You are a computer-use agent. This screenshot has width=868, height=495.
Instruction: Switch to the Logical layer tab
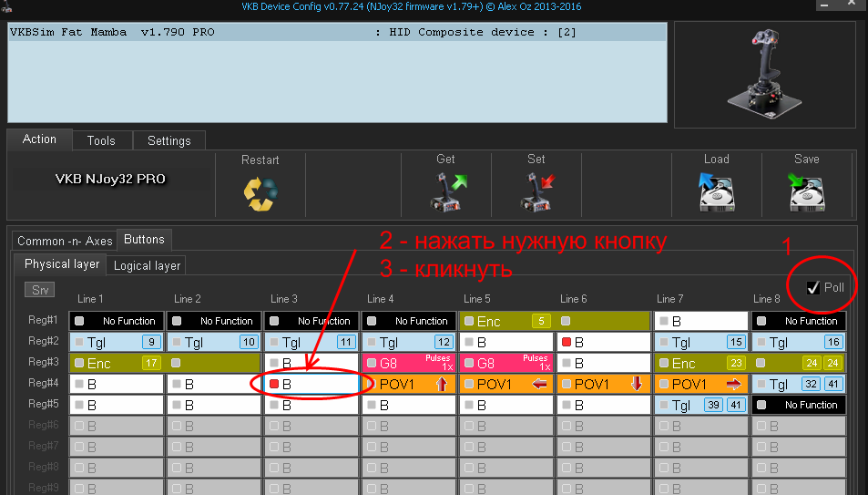point(147,266)
